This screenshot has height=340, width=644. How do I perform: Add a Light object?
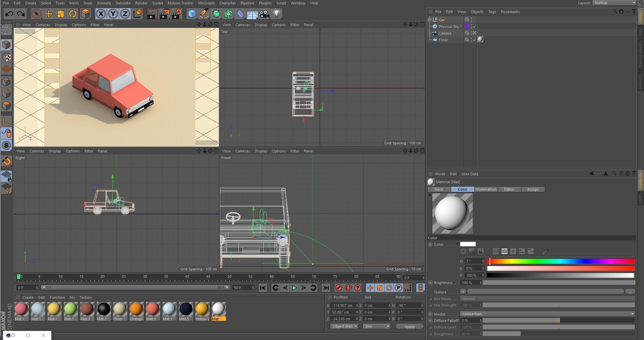(x=277, y=14)
